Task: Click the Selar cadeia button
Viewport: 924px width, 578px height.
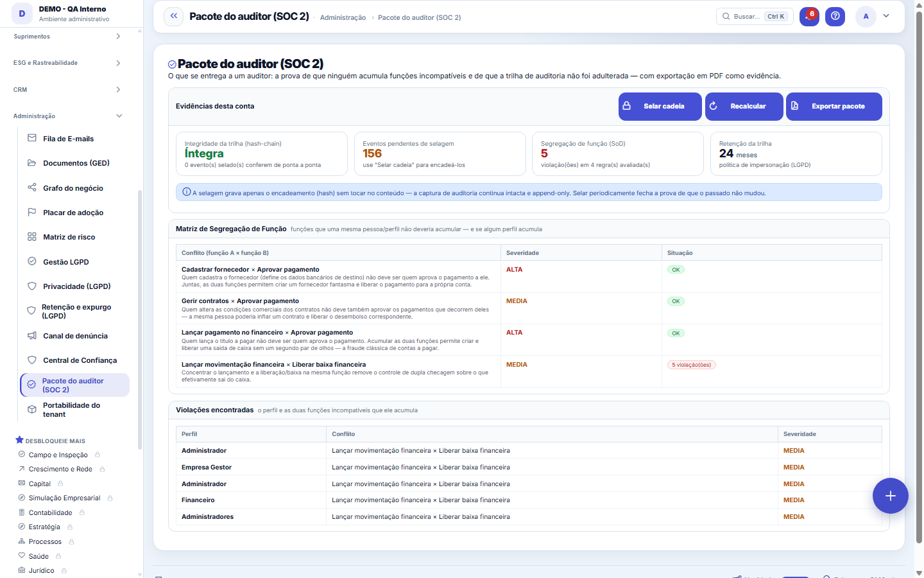Action: click(660, 107)
